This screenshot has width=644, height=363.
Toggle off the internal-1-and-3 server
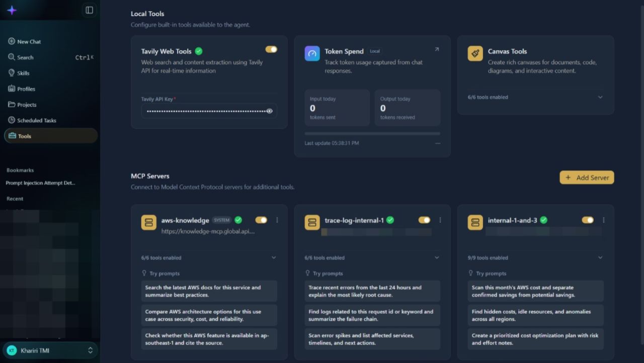pyautogui.click(x=588, y=220)
